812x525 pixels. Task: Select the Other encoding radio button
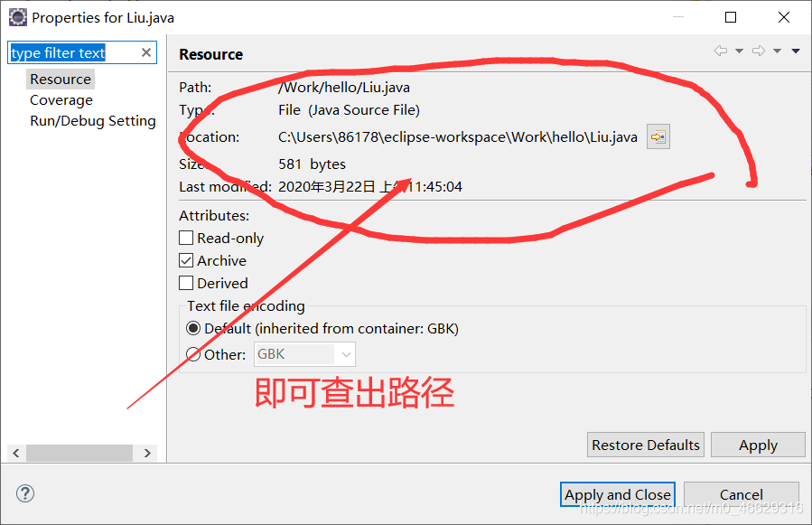(x=193, y=354)
